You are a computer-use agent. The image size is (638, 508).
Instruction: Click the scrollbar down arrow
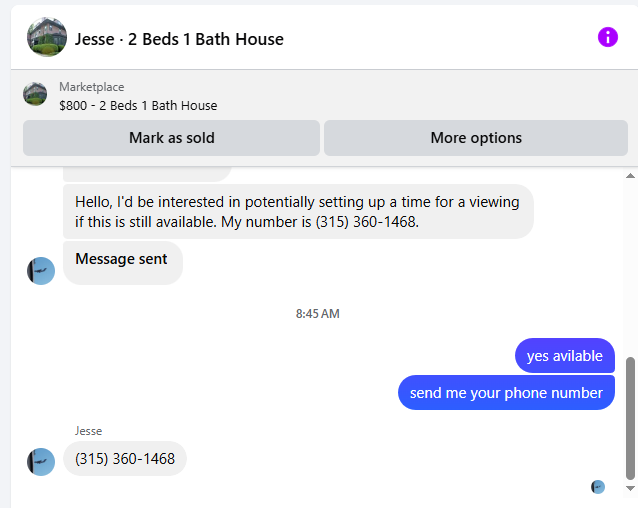coord(630,488)
